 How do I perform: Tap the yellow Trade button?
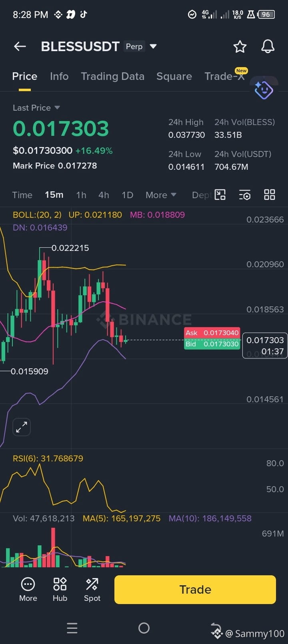(195, 590)
